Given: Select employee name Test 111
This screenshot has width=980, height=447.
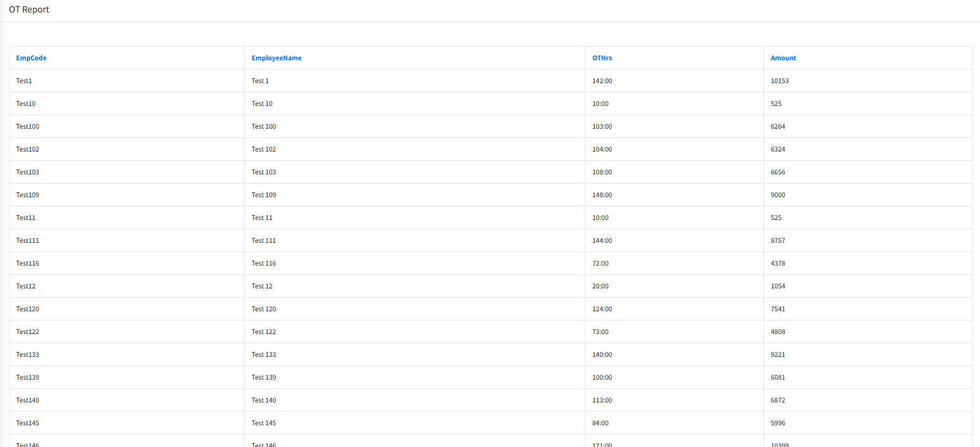Looking at the screenshot, I should 264,241.
